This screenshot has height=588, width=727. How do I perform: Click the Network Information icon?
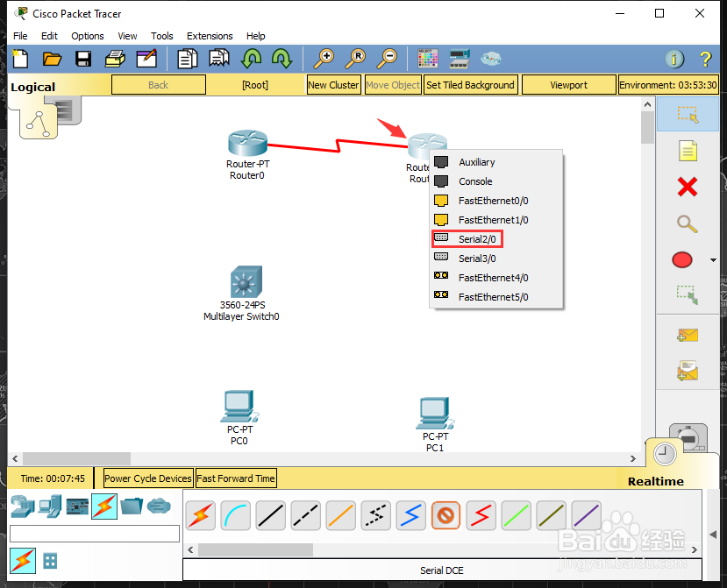[x=674, y=59]
